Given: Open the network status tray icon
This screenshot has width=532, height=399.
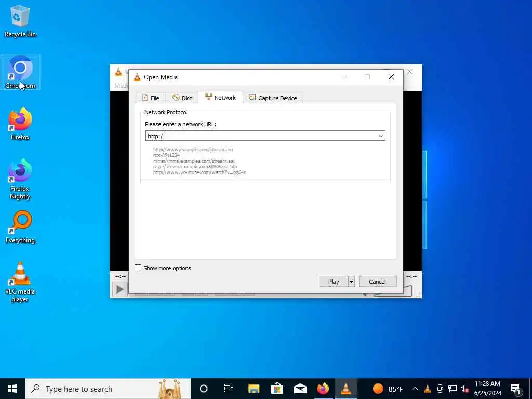Looking at the screenshot, I should (x=453, y=389).
